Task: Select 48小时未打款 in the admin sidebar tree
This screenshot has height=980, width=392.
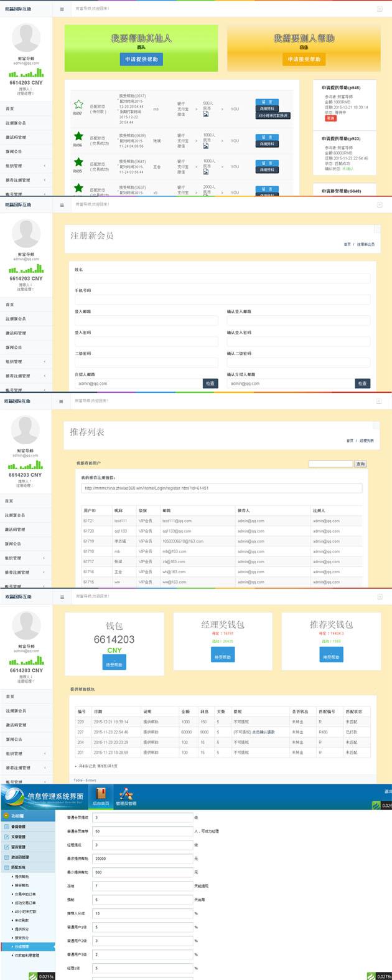Action: (x=25, y=911)
